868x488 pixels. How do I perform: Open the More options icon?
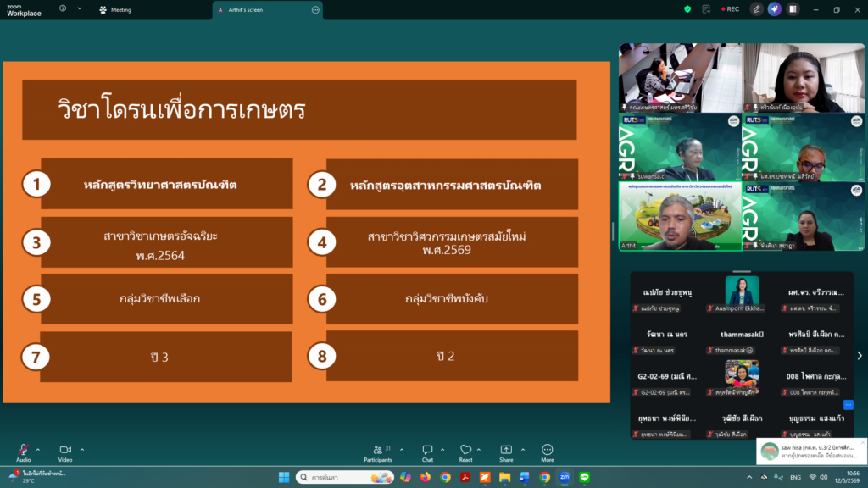(548, 452)
